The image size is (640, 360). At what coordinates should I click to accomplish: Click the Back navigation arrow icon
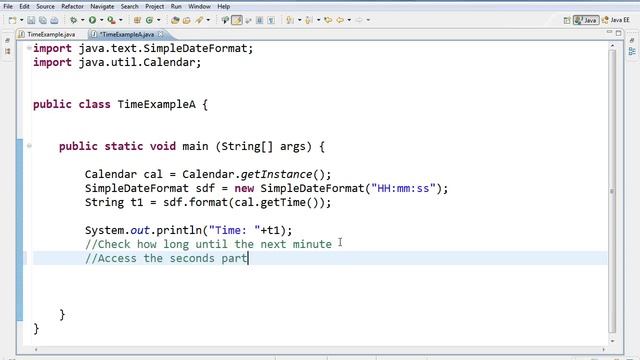340,20
